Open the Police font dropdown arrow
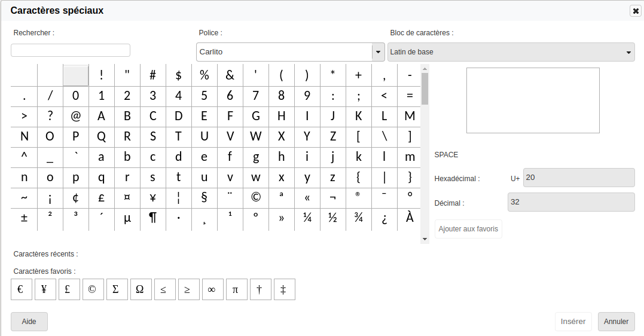Image resolution: width=644 pixels, height=336 pixels. click(378, 52)
